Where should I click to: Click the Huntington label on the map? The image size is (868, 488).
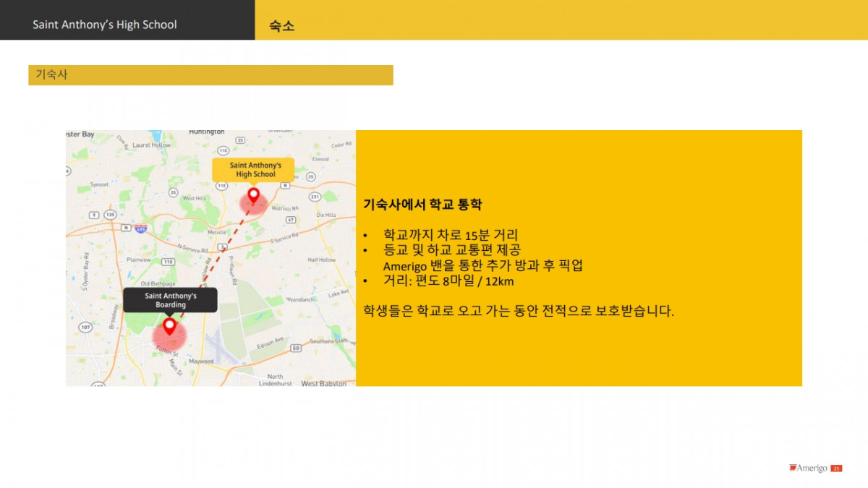point(206,132)
